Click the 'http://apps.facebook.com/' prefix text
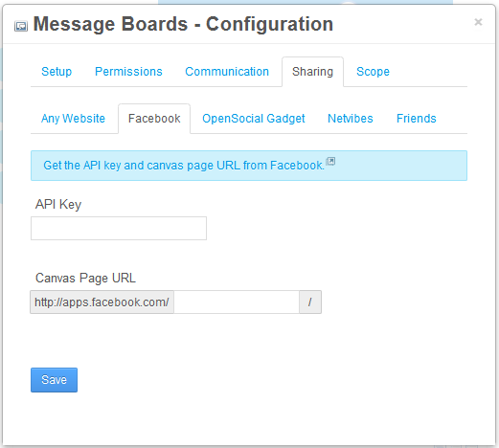The width and height of the screenshot is (499, 448). pos(102,302)
